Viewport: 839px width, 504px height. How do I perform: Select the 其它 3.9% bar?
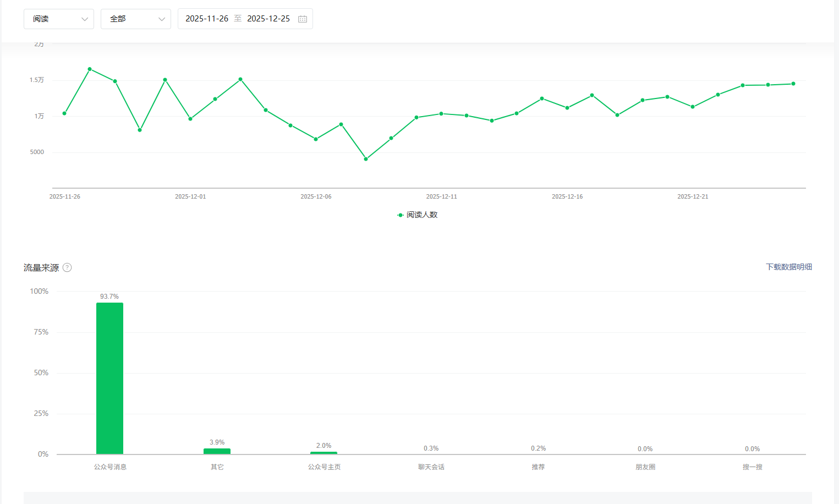217,451
